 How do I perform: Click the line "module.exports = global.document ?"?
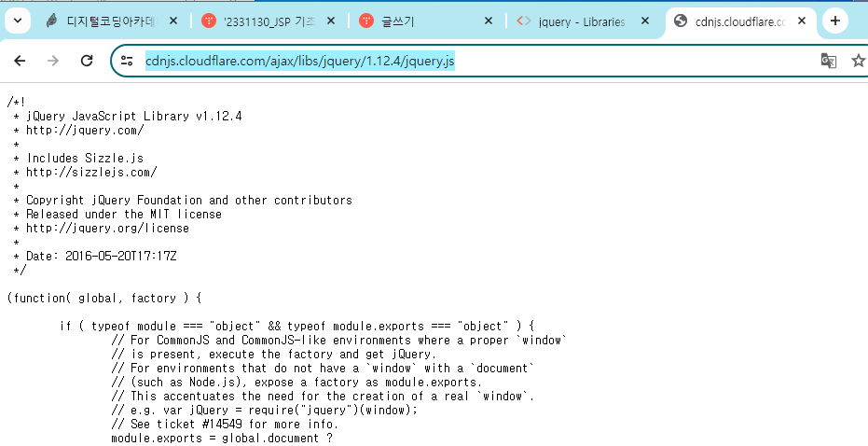[222, 439]
